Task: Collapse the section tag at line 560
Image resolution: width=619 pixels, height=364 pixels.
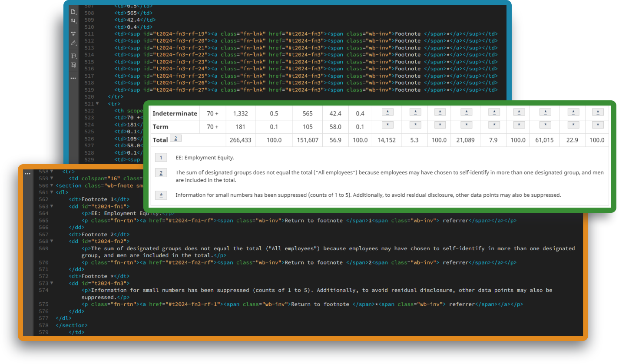Action: (x=52, y=185)
